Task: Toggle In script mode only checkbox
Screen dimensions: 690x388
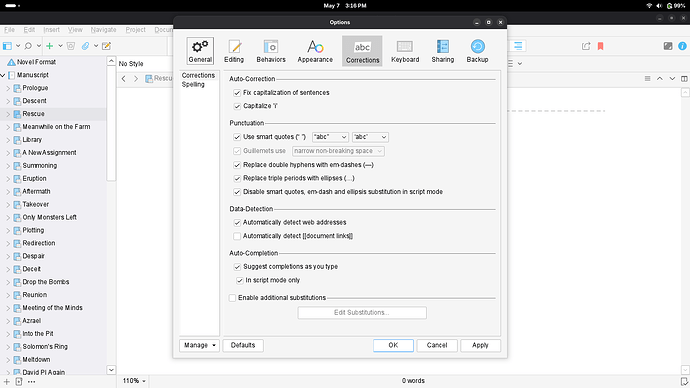Action: coord(239,280)
